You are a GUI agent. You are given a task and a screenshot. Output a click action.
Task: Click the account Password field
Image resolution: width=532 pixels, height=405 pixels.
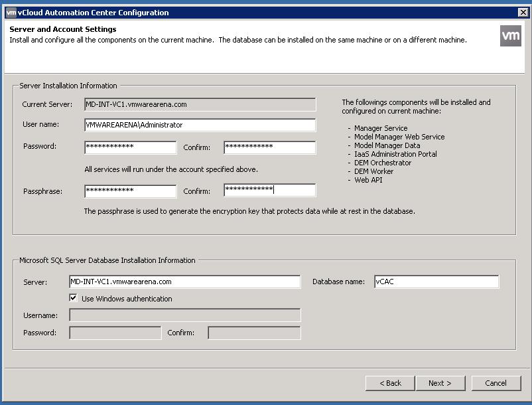130,147
